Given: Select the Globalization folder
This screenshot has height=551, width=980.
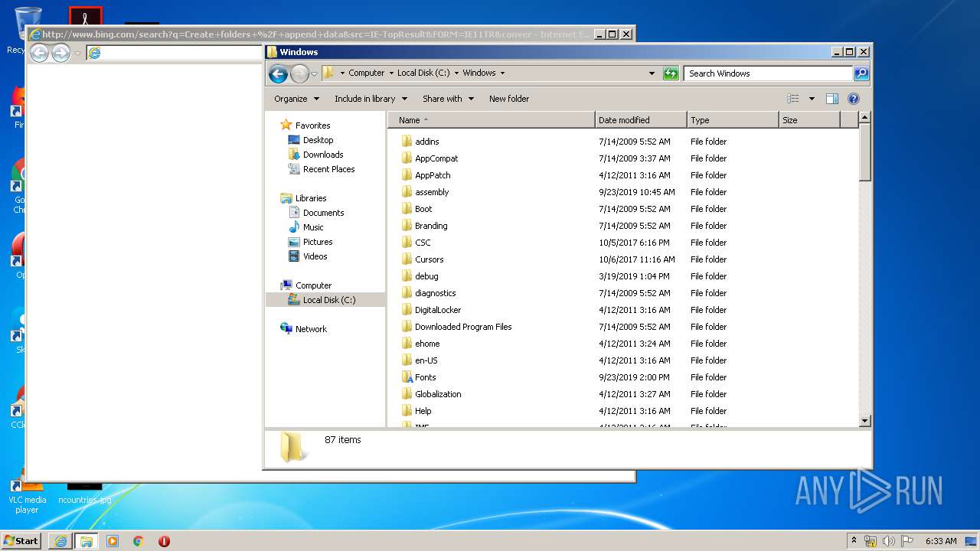Looking at the screenshot, I should coord(438,394).
